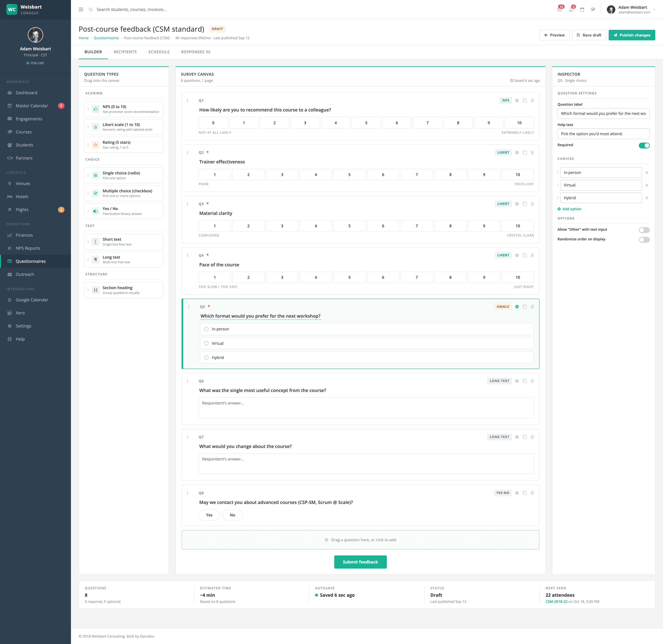Duplicate Q5 single choice question
Image resolution: width=663 pixels, height=644 pixels.
click(x=525, y=307)
